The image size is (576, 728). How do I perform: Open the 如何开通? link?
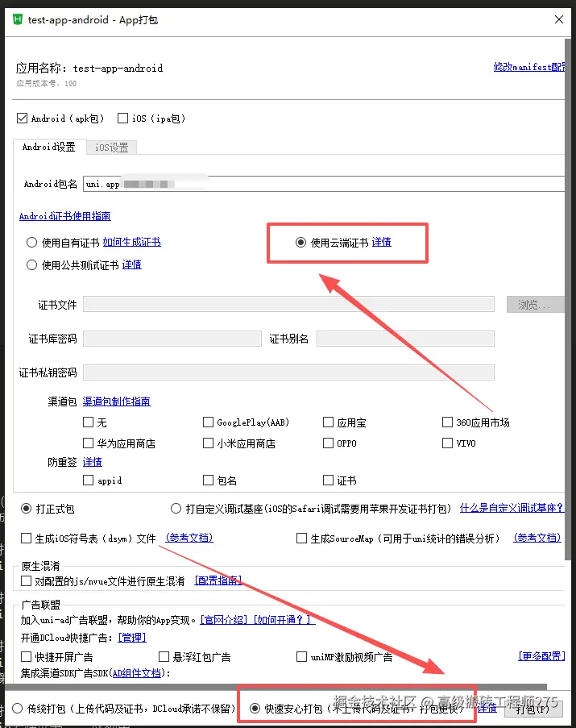pyautogui.click(x=283, y=620)
